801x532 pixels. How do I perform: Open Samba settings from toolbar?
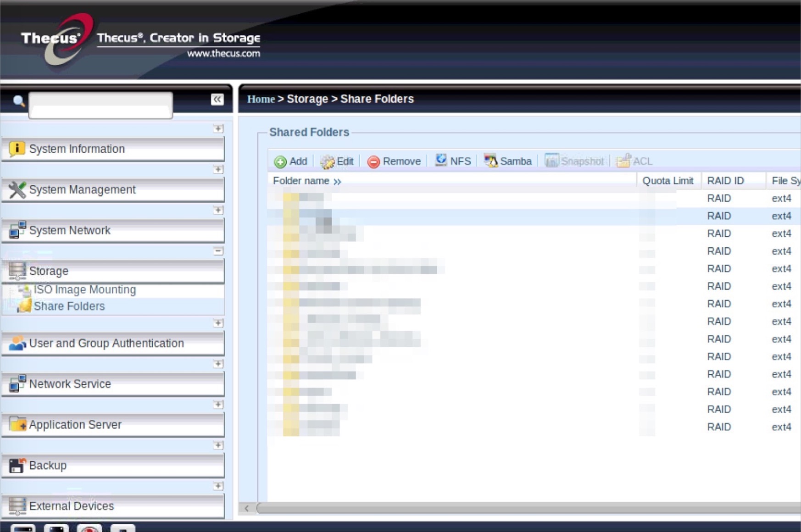pyautogui.click(x=507, y=161)
